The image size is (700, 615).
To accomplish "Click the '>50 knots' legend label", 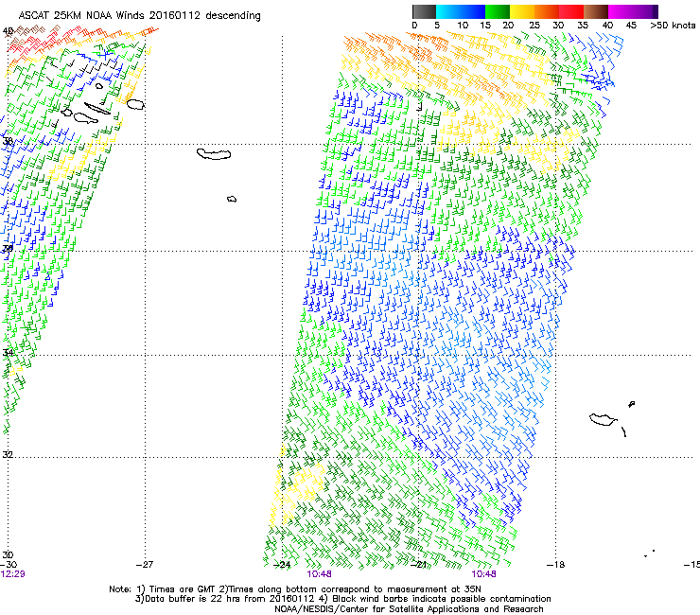I will click(673, 26).
